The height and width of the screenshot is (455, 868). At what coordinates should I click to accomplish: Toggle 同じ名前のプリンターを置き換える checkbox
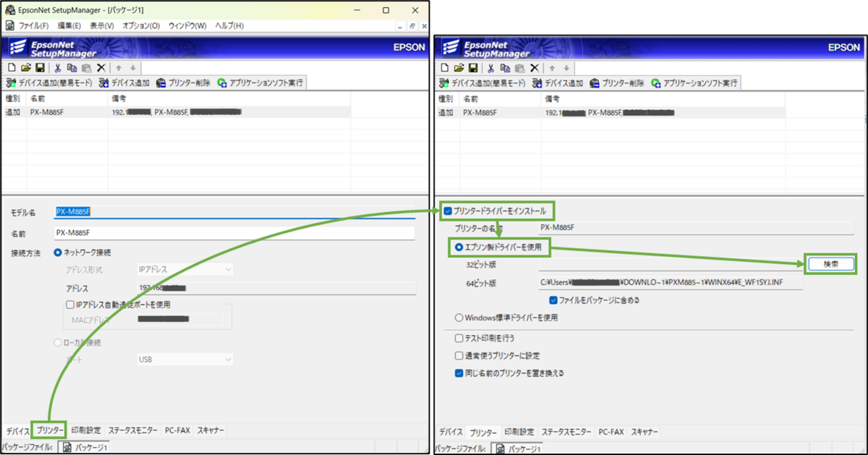(x=459, y=373)
